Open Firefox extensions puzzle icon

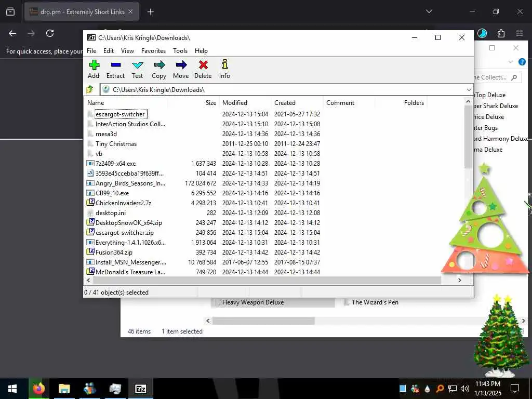point(501,33)
